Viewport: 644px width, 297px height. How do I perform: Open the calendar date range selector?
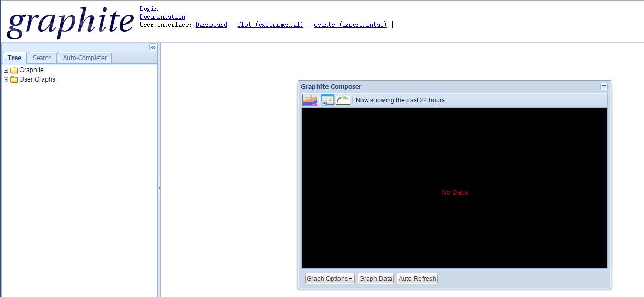[x=327, y=100]
